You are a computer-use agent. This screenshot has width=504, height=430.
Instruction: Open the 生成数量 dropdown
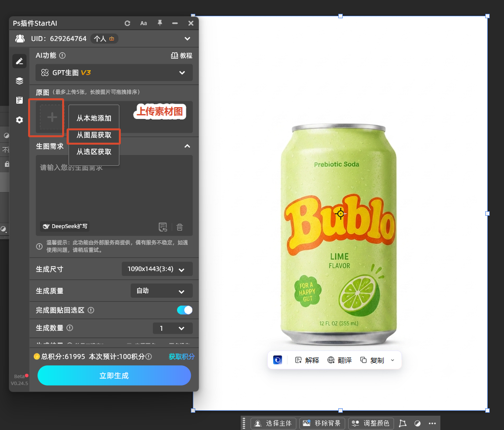[x=173, y=328]
